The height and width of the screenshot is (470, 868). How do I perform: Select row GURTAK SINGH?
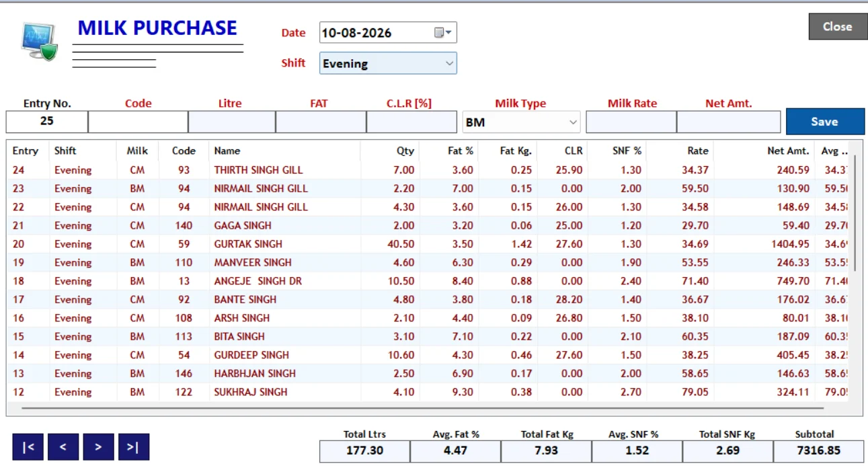coord(427,244)
